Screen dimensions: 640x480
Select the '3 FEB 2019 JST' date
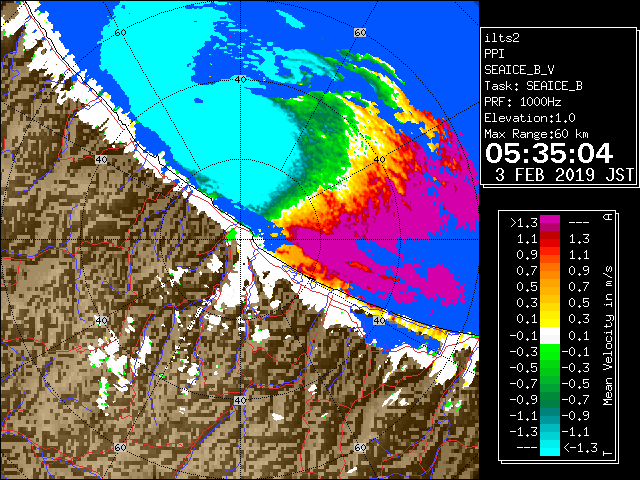point(564,175)
